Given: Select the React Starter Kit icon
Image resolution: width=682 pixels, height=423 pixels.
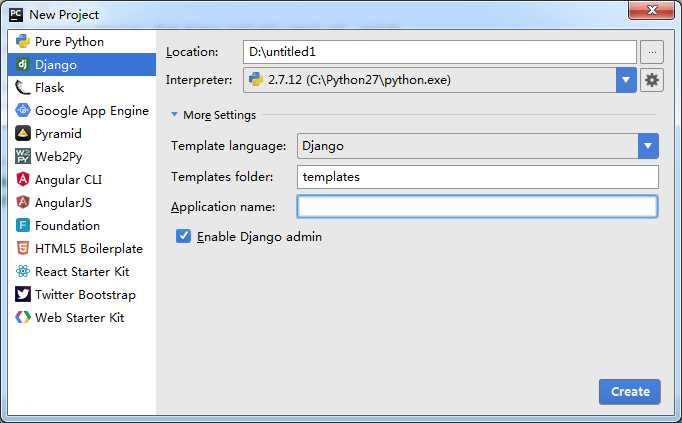Looking at the screenshot, I should tap(23, 272).
